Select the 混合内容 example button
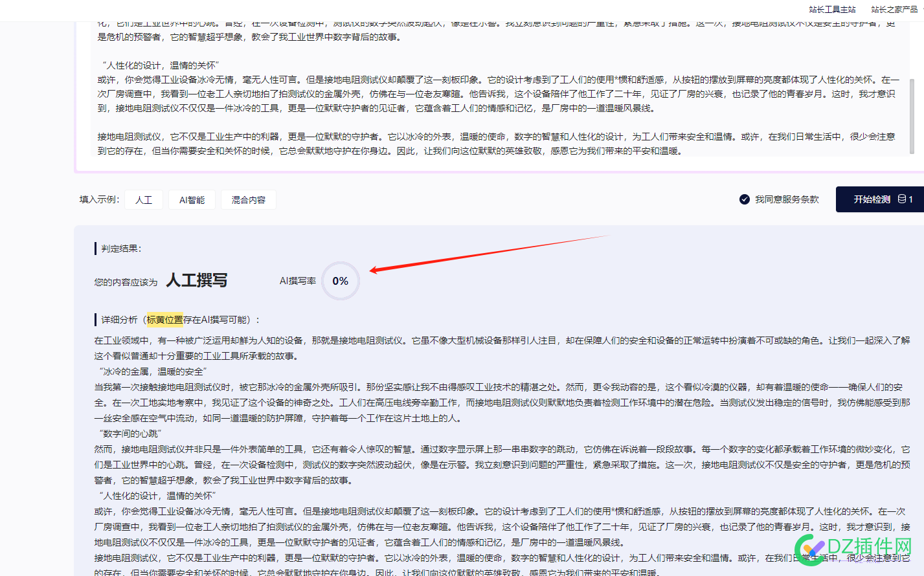 click(x=249, y=200)
